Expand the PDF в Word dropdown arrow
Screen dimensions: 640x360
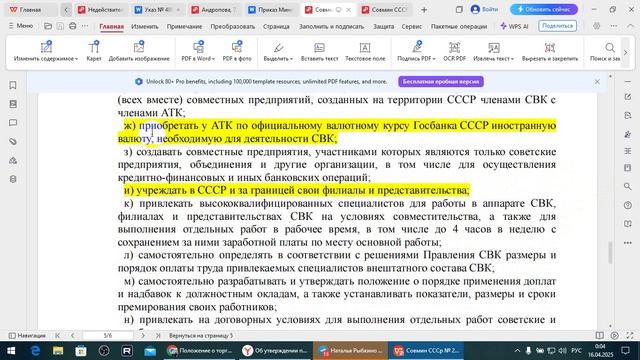point(213,59)
